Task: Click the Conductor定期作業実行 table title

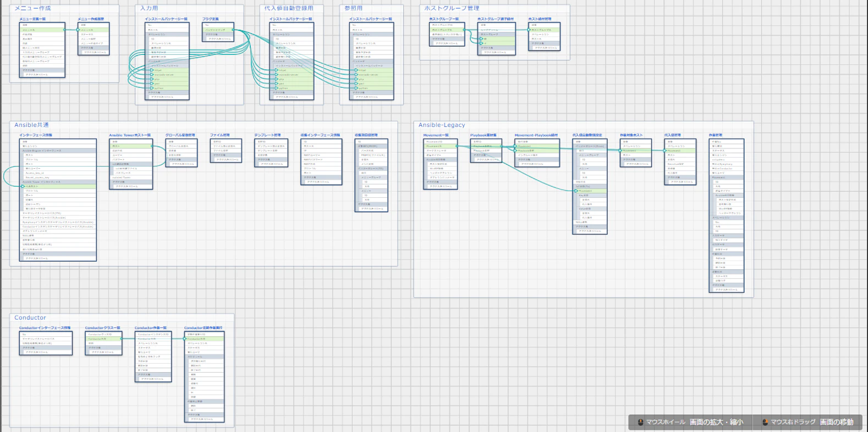Action: point(204,328)
